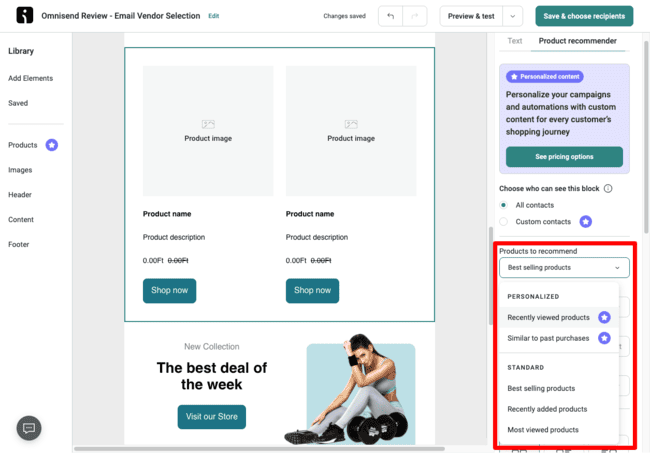The image size is (650, 453).
Task: Select the Custom contacts radio button
Action: (503, 222)
